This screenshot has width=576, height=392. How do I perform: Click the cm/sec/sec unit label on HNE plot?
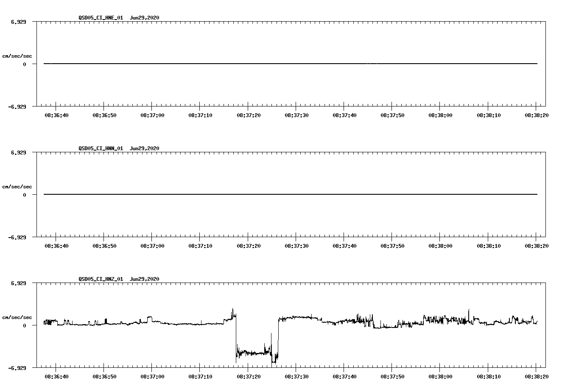click(x=17, y=56)
